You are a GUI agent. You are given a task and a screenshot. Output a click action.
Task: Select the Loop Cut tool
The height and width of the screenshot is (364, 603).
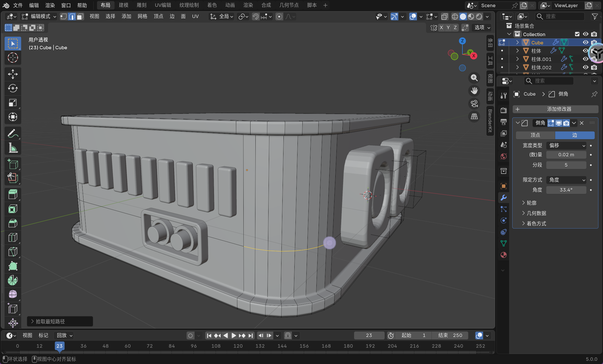tap(13, 237)
